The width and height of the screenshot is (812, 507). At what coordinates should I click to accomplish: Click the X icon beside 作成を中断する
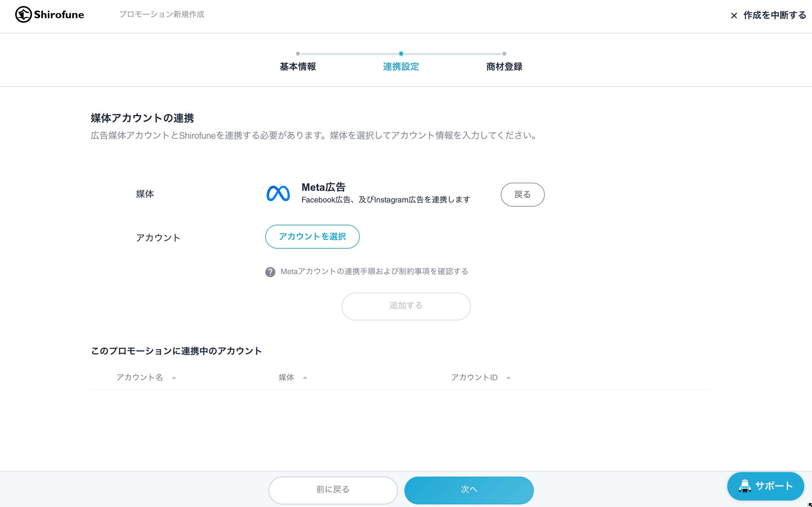734,16
